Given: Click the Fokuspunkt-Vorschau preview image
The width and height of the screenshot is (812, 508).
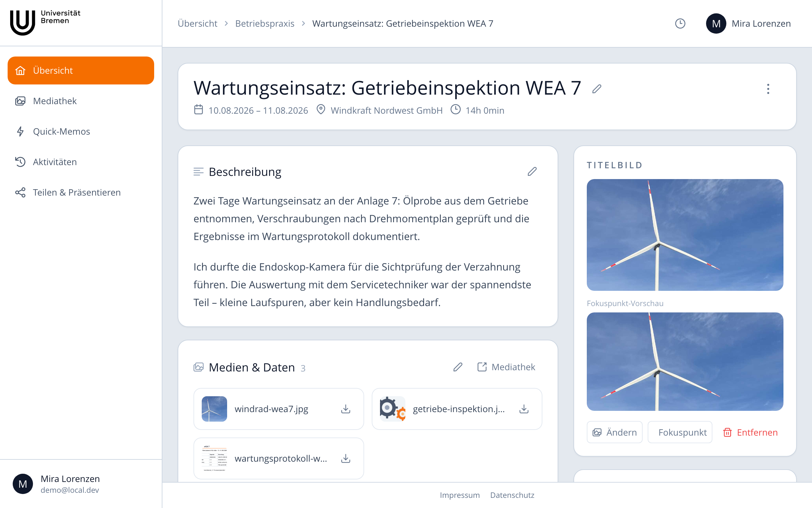Looking at the screenshot, I should [x=685, y=362].
